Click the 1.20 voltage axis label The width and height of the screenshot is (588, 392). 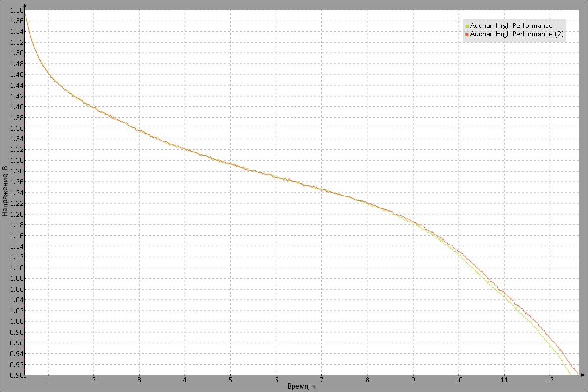16,214
